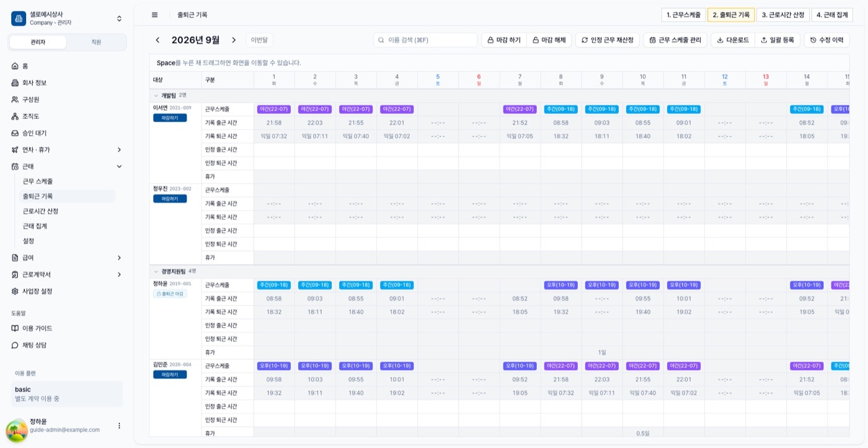868x448 pixels.
Task: Click the 채팅 상담 speech bubble icon
Action: pyautogui.click(x=15, y=345)
